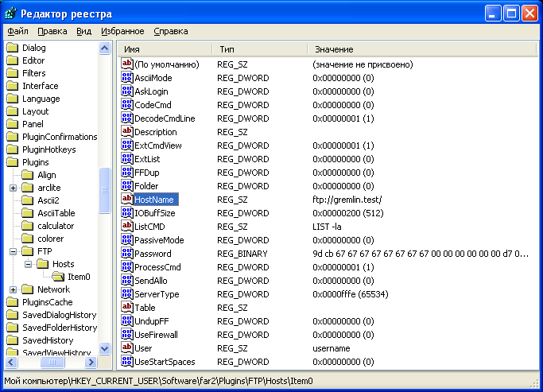The width and height of the screenshot is (543, 392).
Task: Sort values by the Тип column header
Action: click(x=260, y=49)
